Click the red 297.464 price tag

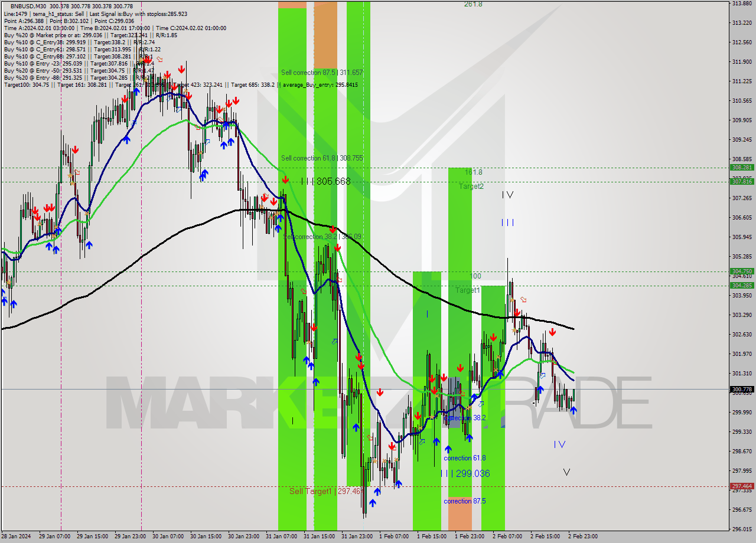click(x=742, y=486)
